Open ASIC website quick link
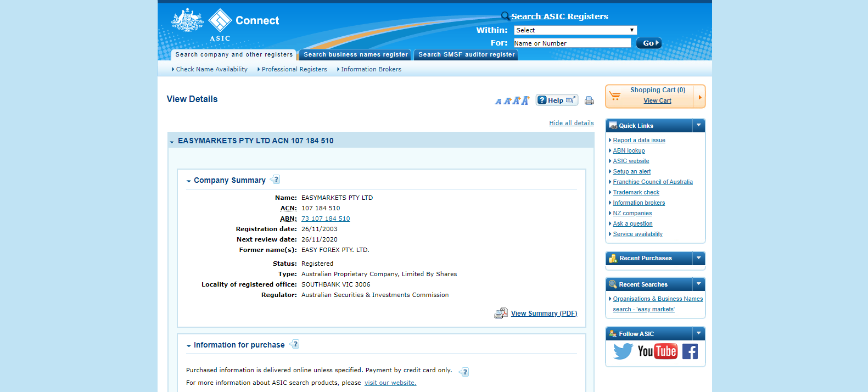Image resolution: width=868 pixels, height=392 pixels. point(631,161)
